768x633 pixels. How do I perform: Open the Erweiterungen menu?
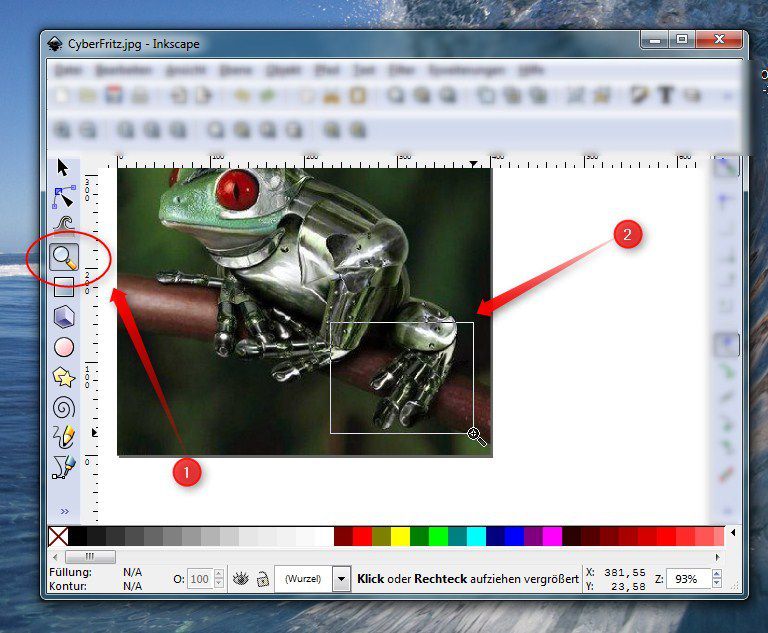[x=466, y=71]
